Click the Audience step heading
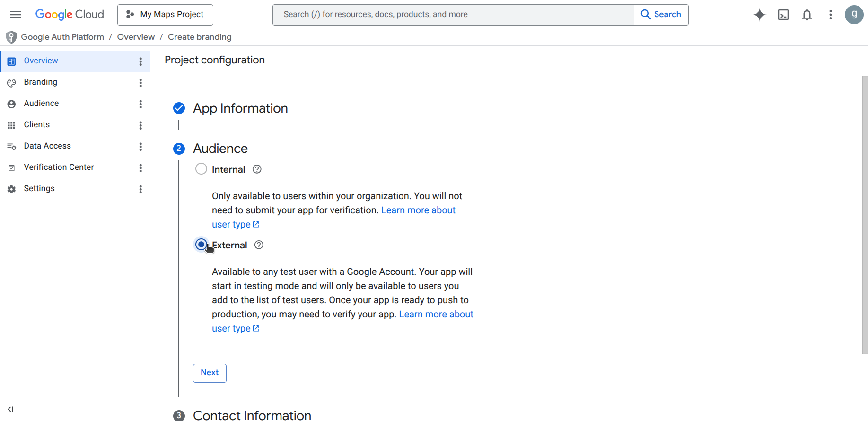This screenshot has width=868, height=421. click(x=220, y=149)
